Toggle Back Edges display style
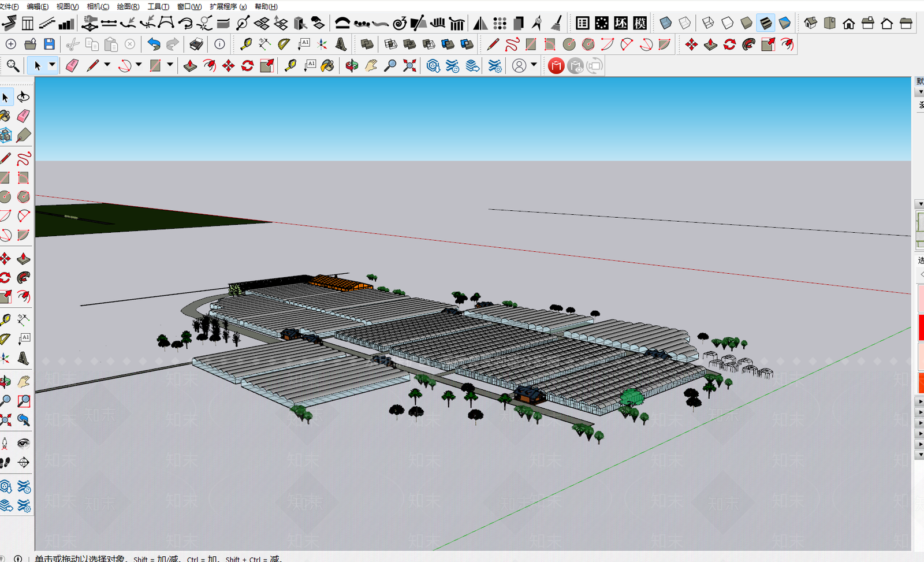The width and height of the screenshot is (924, 562). pyautogui.click(x=684, y=23)
